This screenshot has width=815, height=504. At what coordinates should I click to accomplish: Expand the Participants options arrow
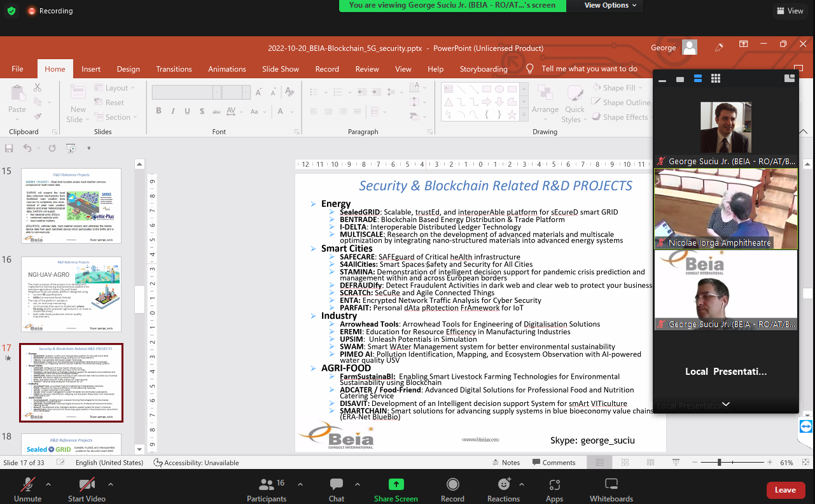pyautogui.click(x=302, y=484)
